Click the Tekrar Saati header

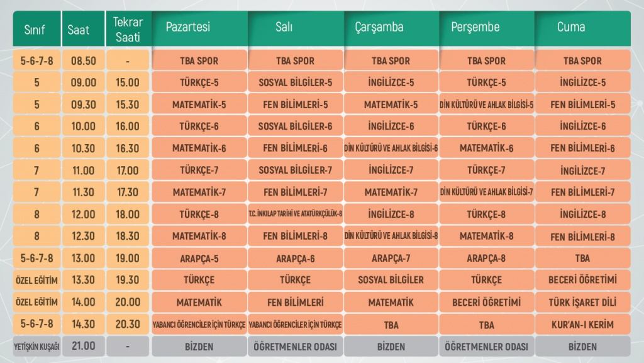coord(128,29)
